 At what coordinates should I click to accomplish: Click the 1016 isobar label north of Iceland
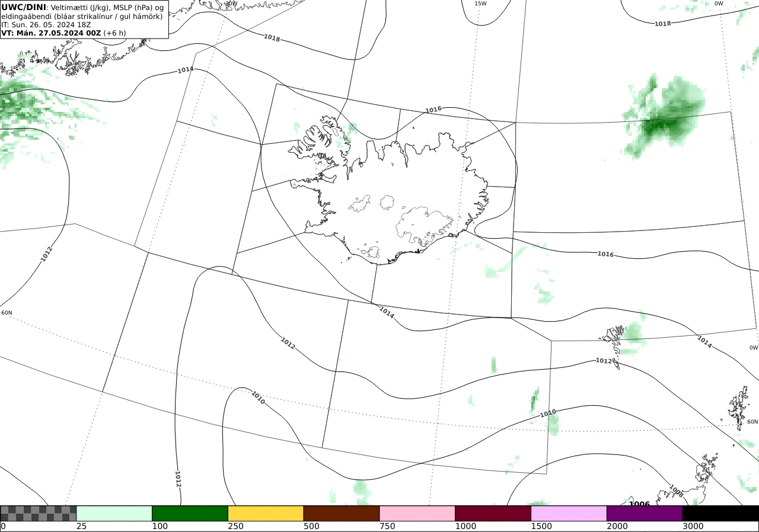pyautogui.click(x=433, y=110)
